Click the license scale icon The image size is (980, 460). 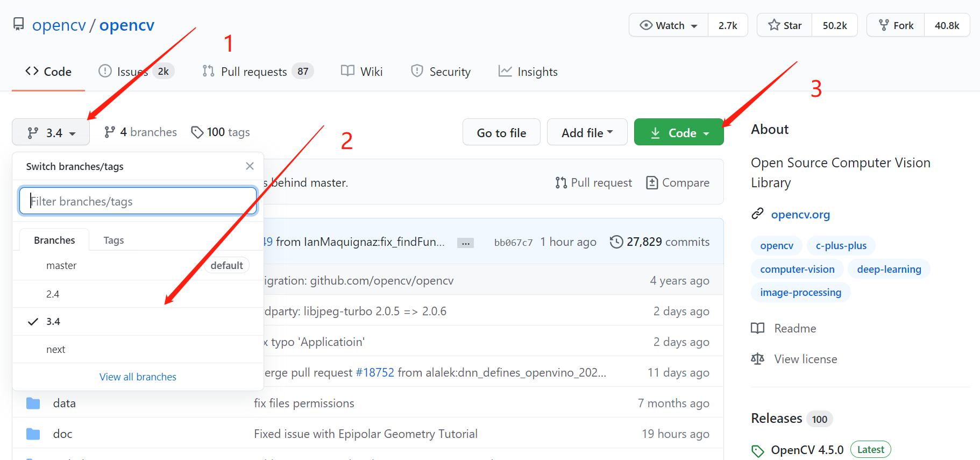758,359
